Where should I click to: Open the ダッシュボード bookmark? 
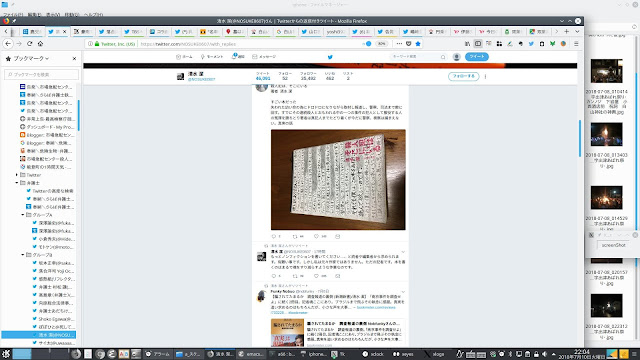[x=47, y=127]
